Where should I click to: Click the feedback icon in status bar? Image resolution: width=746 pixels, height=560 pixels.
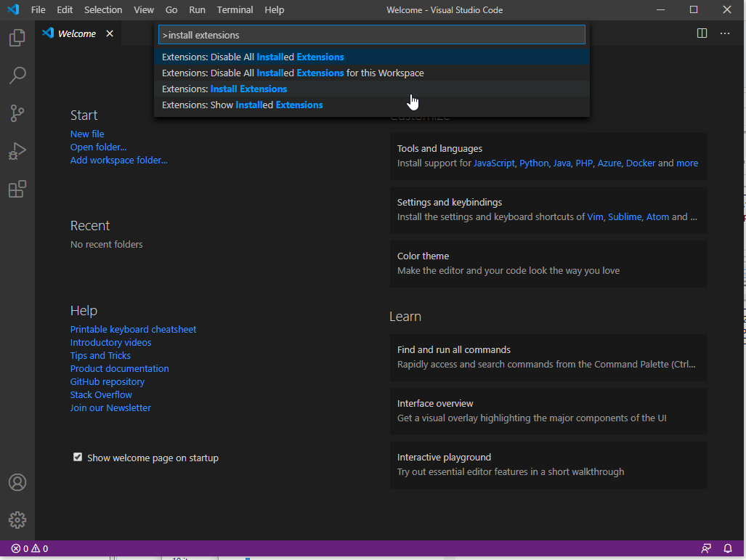(706, 548)
